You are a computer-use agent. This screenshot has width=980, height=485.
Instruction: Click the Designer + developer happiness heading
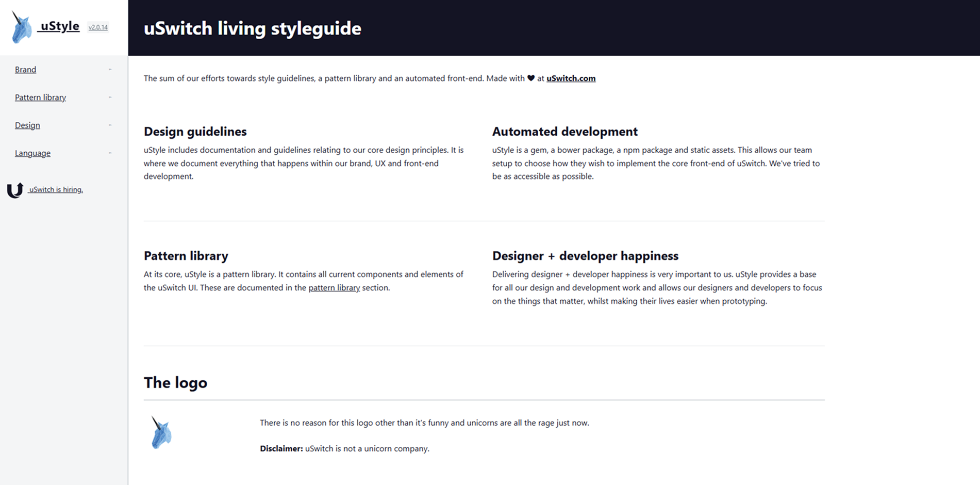(585, 256)
